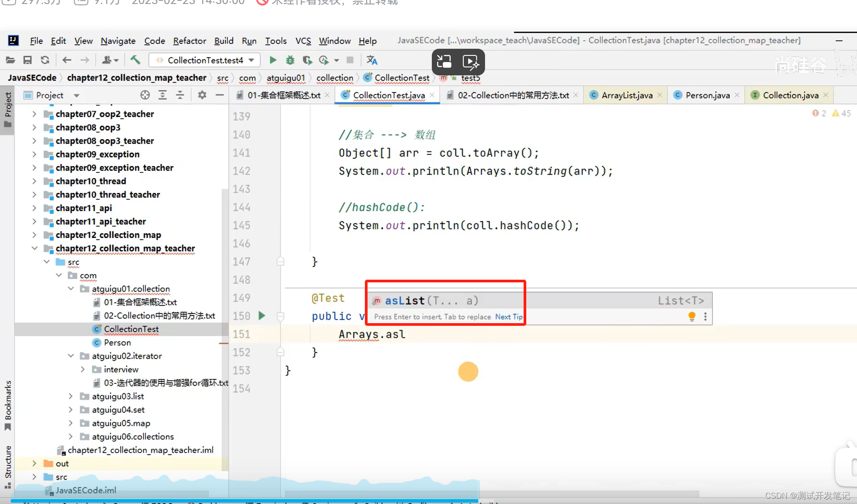Select asList(T... a) completion suggestion

point(541,301)
